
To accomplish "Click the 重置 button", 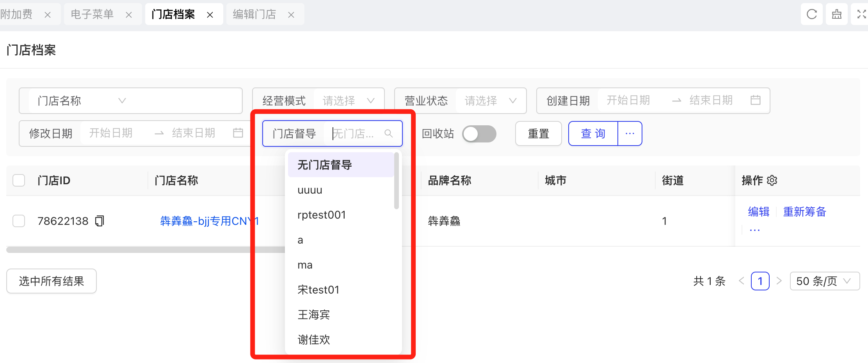I will tap(538, 134).
